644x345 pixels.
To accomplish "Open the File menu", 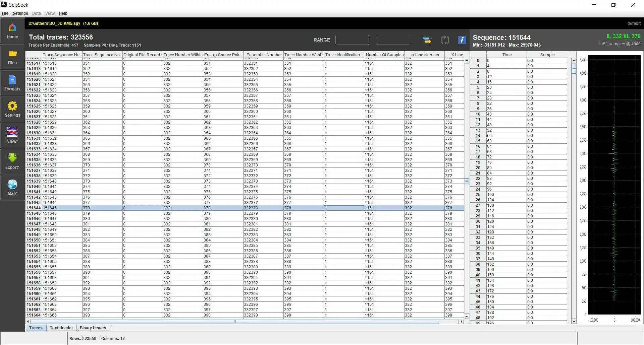I will point(5,13).
